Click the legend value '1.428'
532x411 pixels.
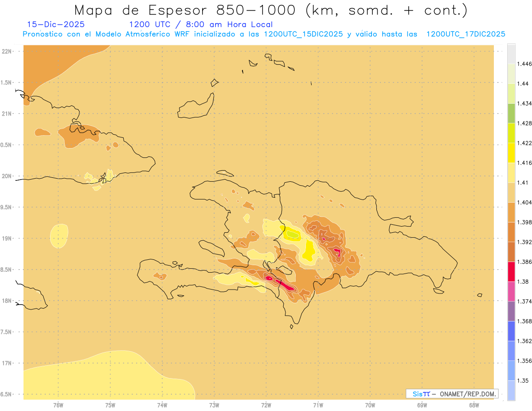524,123
